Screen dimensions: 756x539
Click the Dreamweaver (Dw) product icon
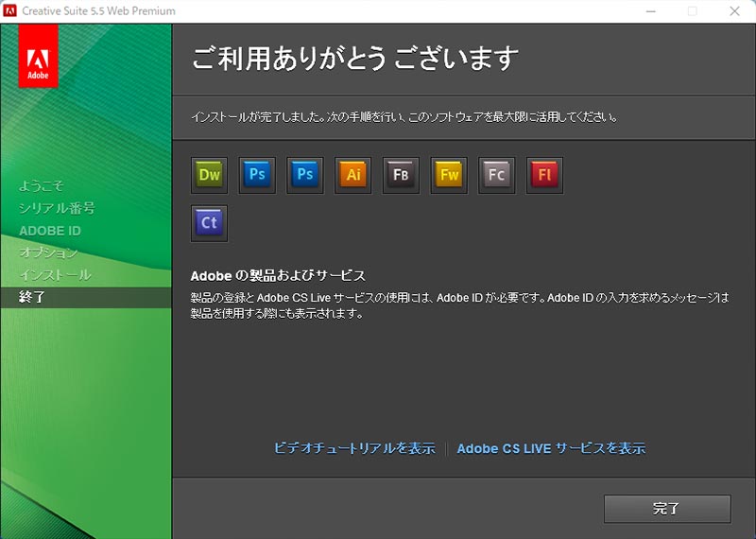(x=209, y=175)
